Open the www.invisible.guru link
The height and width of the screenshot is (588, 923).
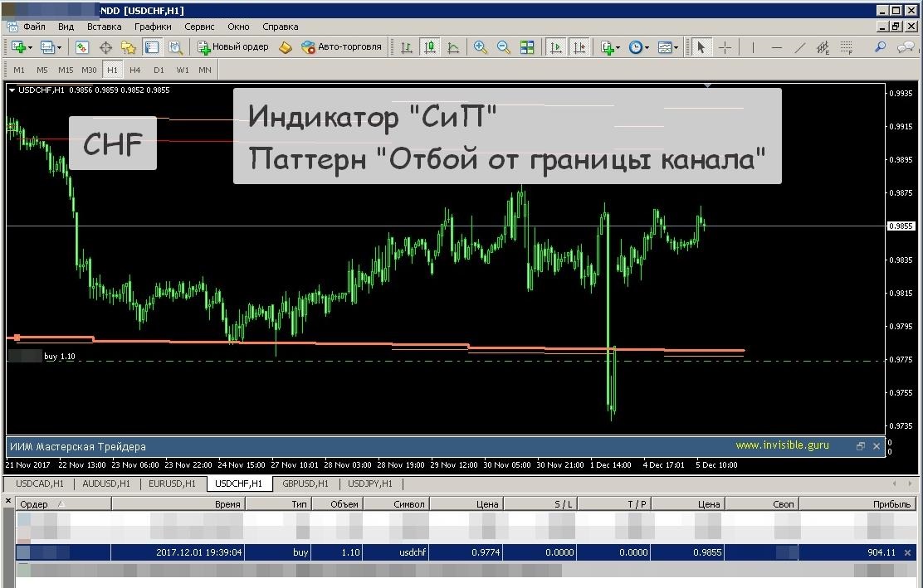point(783,445)
